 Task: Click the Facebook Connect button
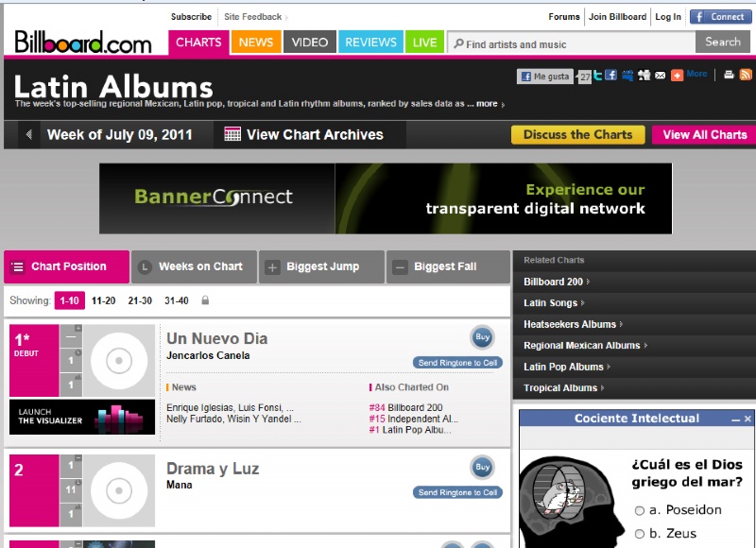point(720,17)
